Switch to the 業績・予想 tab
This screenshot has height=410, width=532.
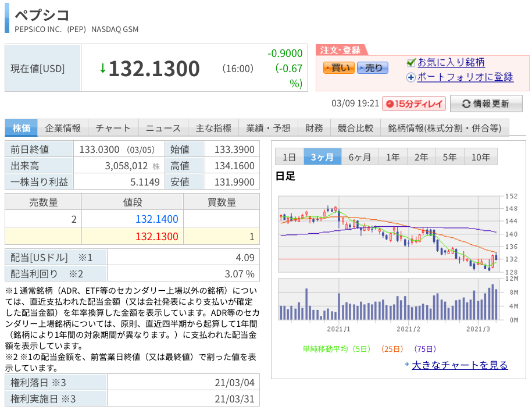click(268, 128)
